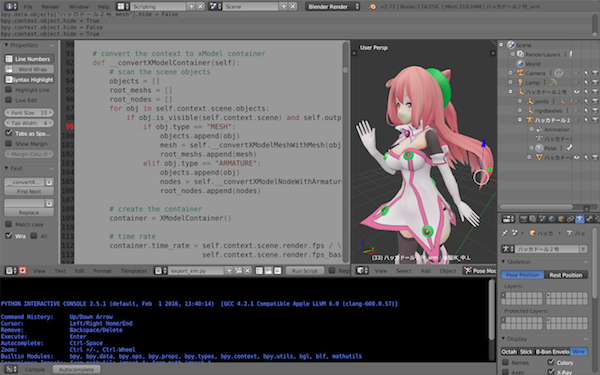
Task: Expand the Camera item in the outliner
Action: (510, 73)
